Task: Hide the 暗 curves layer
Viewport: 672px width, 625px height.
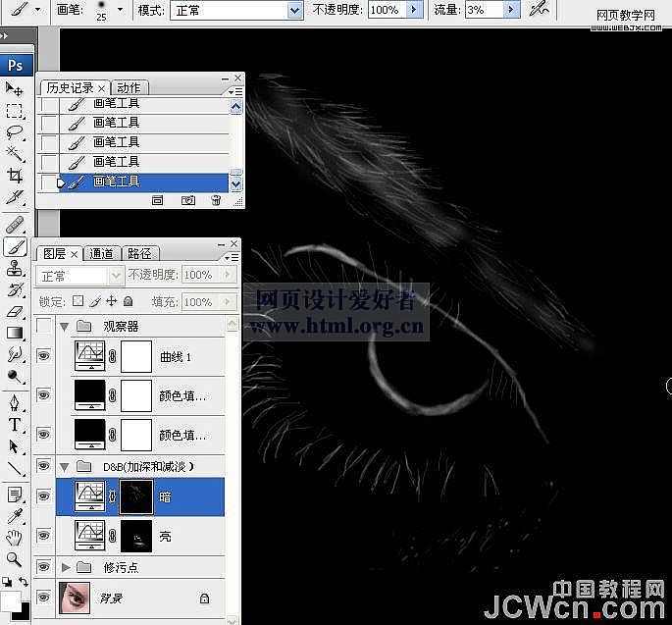Action: tap(43, 496)
